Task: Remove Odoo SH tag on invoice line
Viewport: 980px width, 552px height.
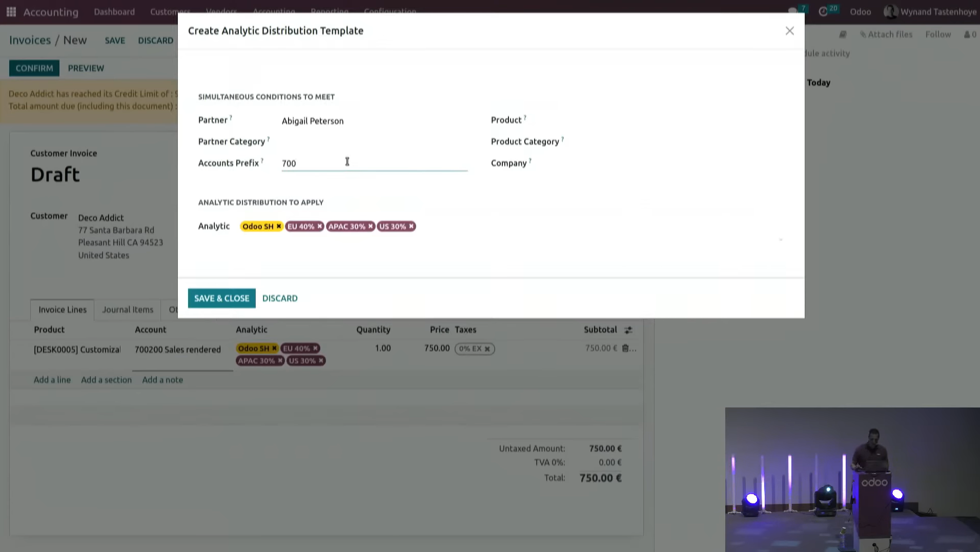Action: click(274, 348)
